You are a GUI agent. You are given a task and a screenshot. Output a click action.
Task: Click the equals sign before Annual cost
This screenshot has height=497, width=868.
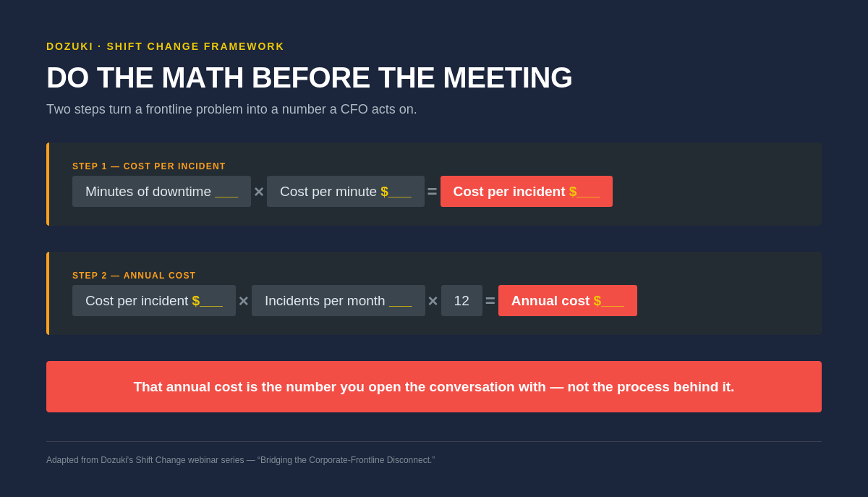click(490, 301)
